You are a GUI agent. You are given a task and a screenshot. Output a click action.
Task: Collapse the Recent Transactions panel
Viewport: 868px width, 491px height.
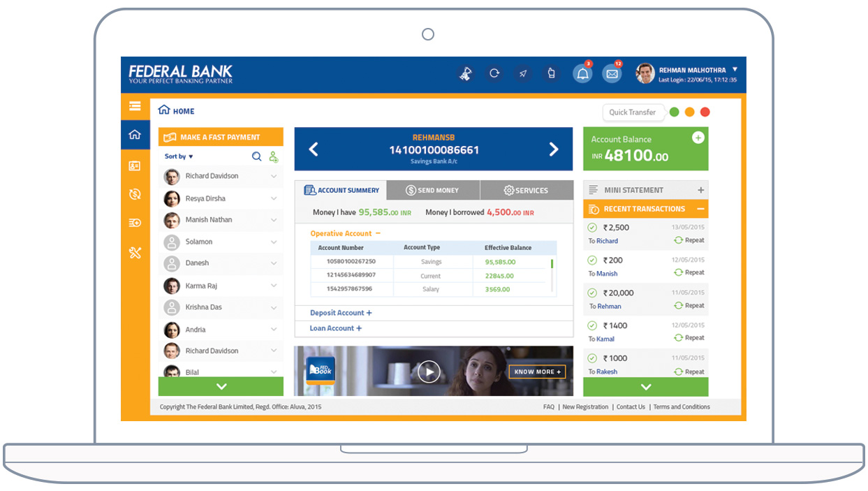pos(700,209)
